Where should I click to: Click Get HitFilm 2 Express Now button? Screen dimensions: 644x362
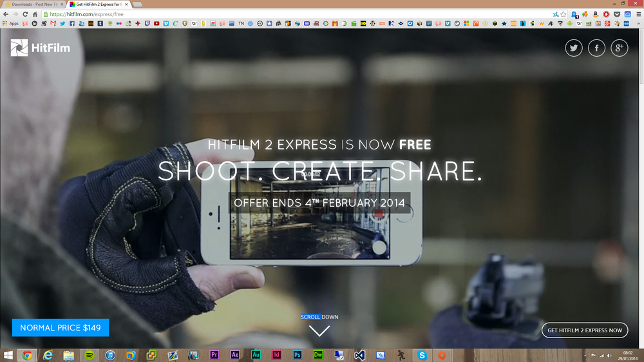point(585,330)
